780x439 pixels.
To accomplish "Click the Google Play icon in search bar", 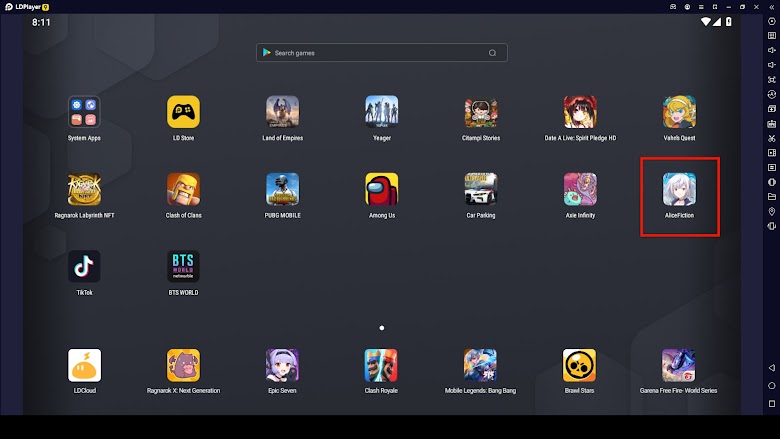I will pyautogui.click(x=267, y=52).
